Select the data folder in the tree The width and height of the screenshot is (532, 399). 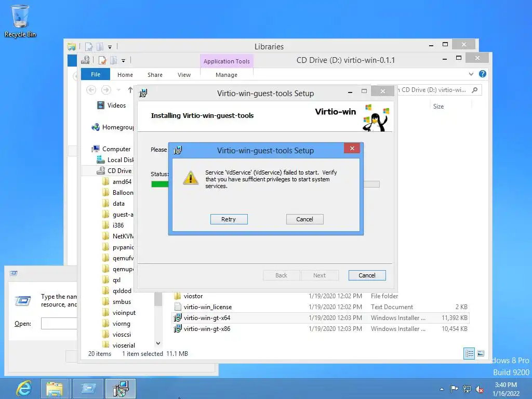pyautogui.click(x=114, y=204)
